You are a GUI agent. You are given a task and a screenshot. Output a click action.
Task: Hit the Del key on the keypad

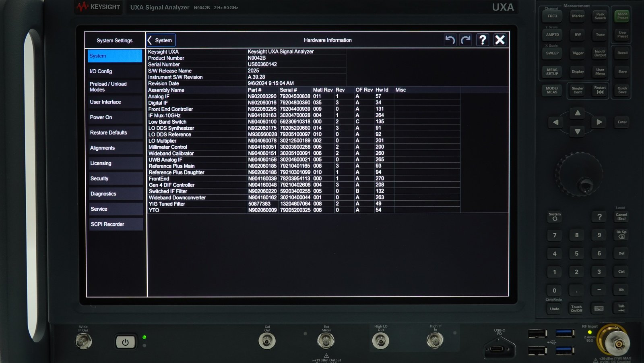[621, 253]
